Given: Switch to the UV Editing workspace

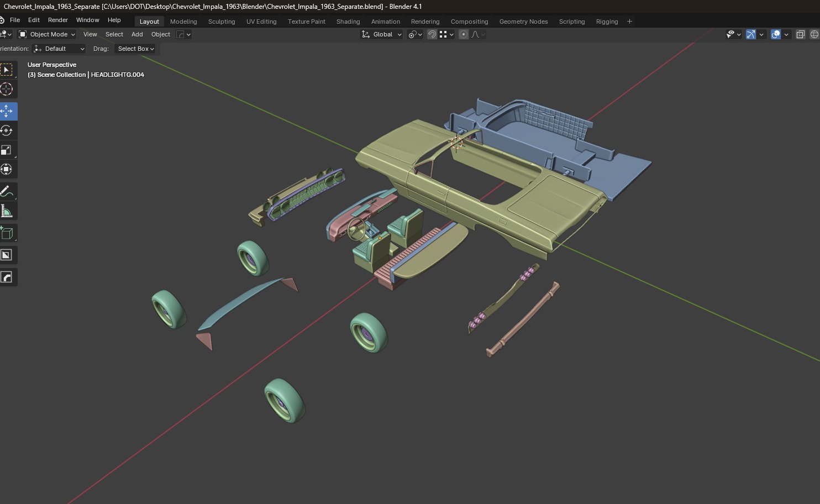Looking at the screenshot, I should [x=261, y=22].
